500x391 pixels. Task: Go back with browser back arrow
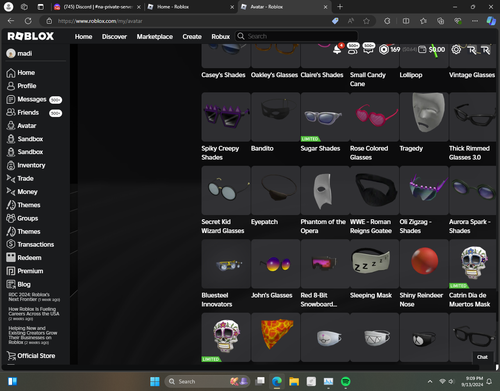[11, 21]
